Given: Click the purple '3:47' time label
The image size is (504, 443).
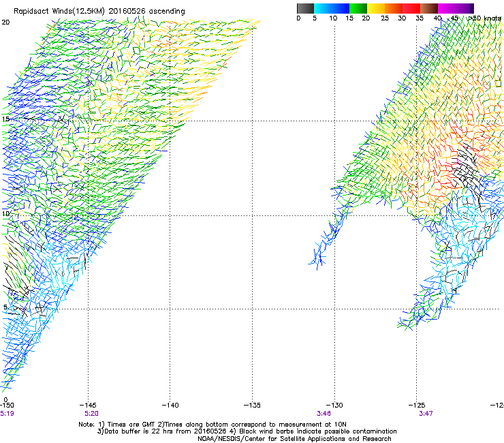Looking at the screenshot, I should pyautogui.click(x=426, y=414).
